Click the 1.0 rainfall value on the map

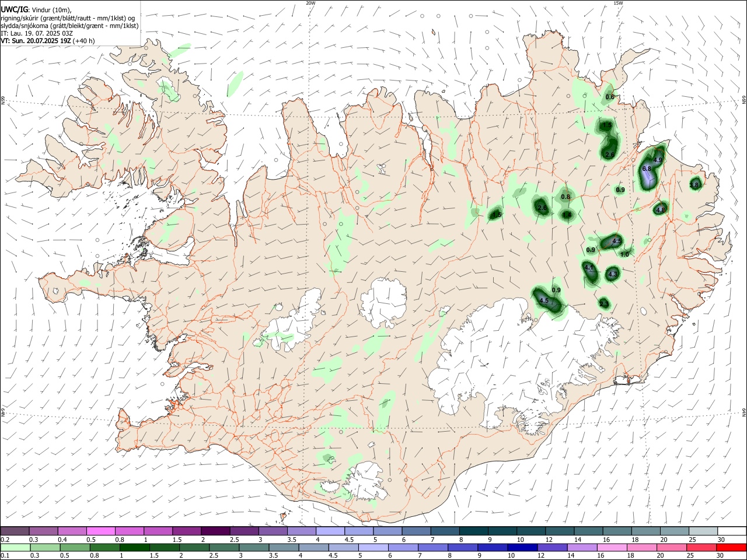pyautogui.click(x=625, y=254)
